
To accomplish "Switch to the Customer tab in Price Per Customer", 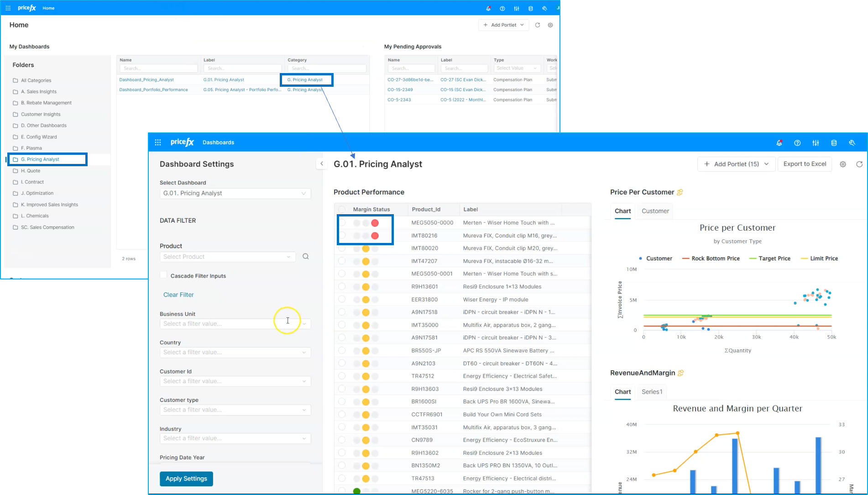I will [x=655, y=211].
